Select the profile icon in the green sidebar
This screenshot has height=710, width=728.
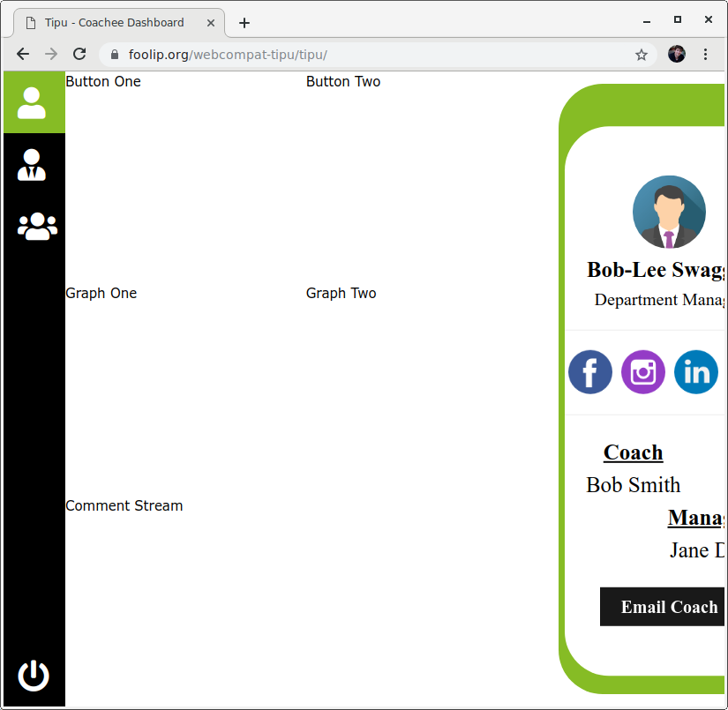(33, 102)
